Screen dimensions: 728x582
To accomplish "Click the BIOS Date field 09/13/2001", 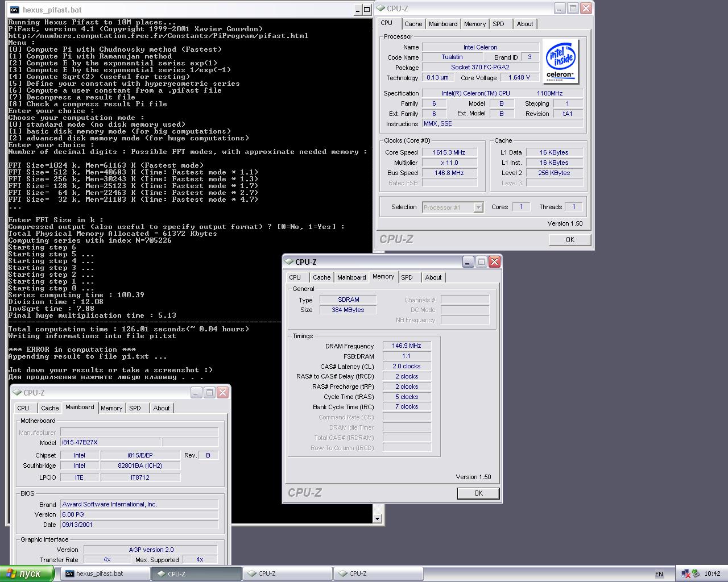I will pyautogui.click(x=139, y=525).
